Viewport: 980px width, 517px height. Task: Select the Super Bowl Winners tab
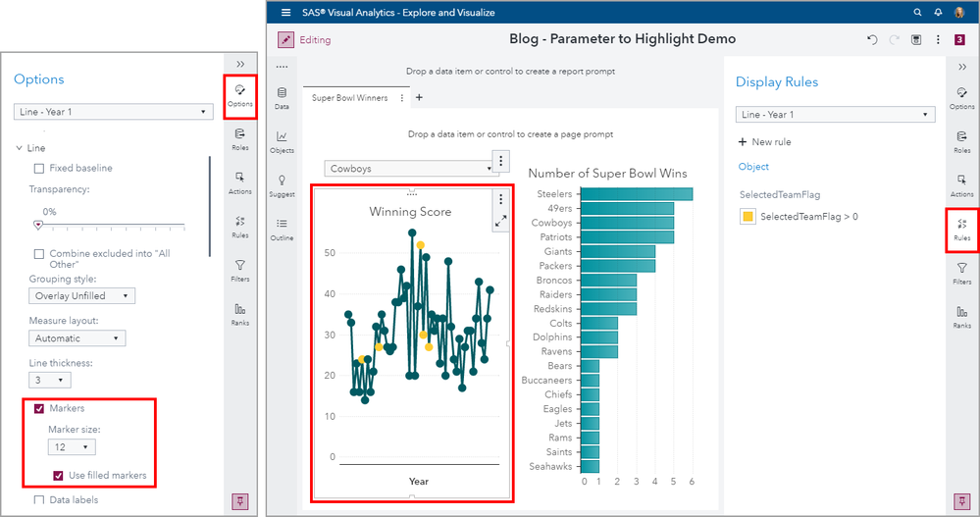pos(349,98)
